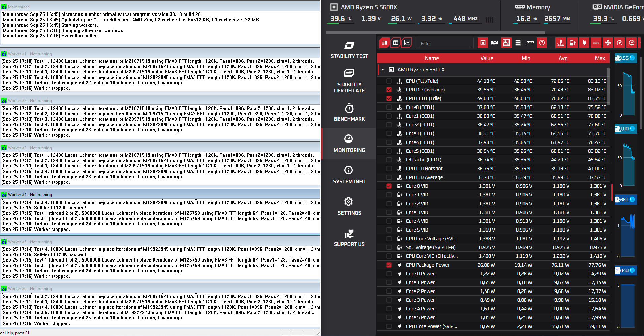The height and width of the screenshot is (336, 644).
Task: Toggle the CPU hardware filter icon
Action: coord(483,43)
